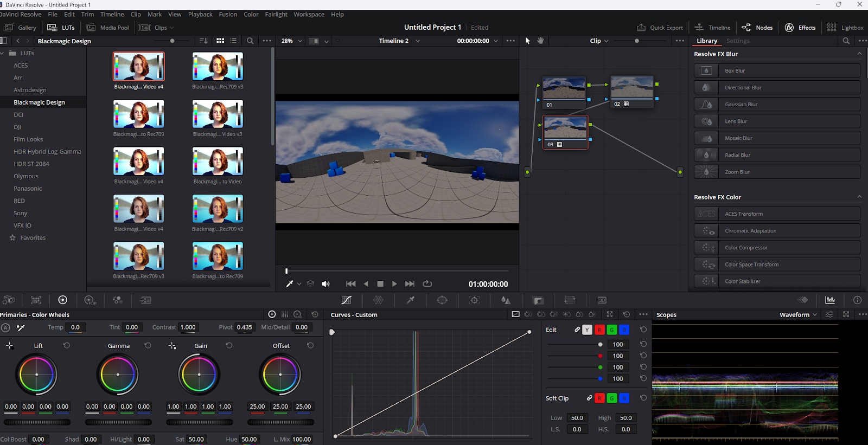Open the Information panel icon
Image resolution: width=868 pixels, height=445 pixels.
pyautogui.click(x=857, y=300)
